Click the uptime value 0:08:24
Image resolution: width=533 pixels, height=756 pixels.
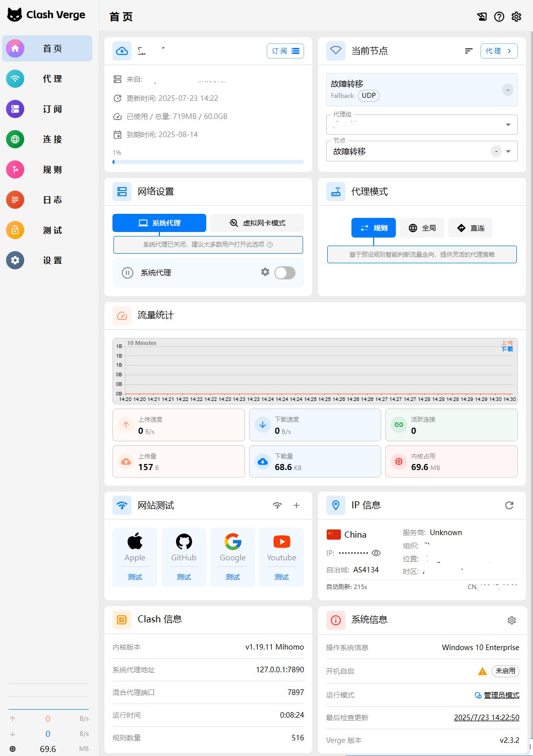(292, 715)
